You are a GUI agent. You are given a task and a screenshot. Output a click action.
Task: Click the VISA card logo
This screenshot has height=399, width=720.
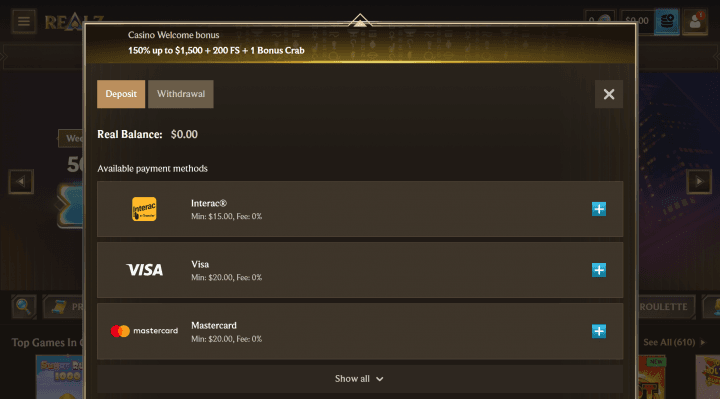pos(145,270)
